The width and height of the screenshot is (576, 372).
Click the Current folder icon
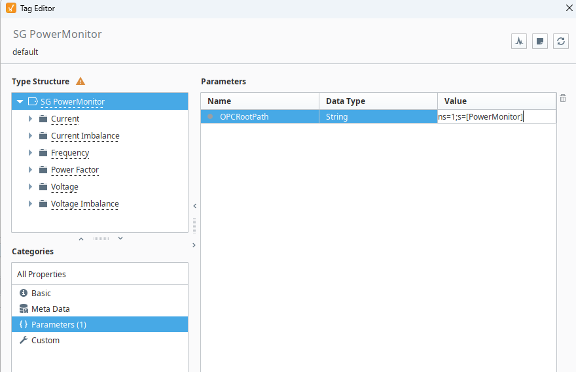click(43, 119)
